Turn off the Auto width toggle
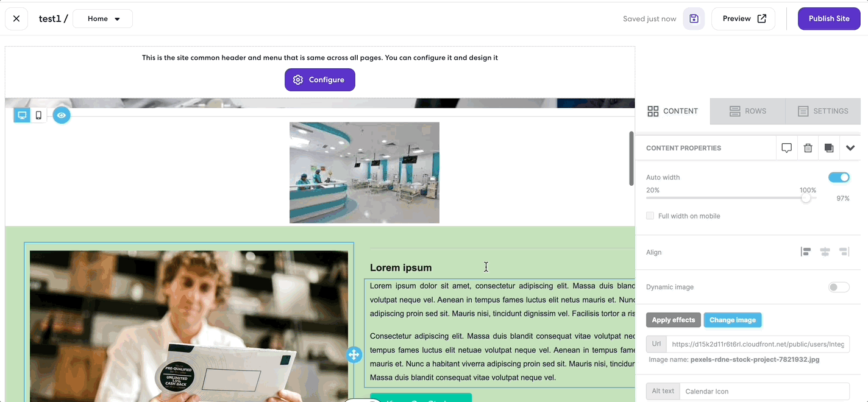Image resolution: width=868 pixels, height=402 pixels. [839, 177]
